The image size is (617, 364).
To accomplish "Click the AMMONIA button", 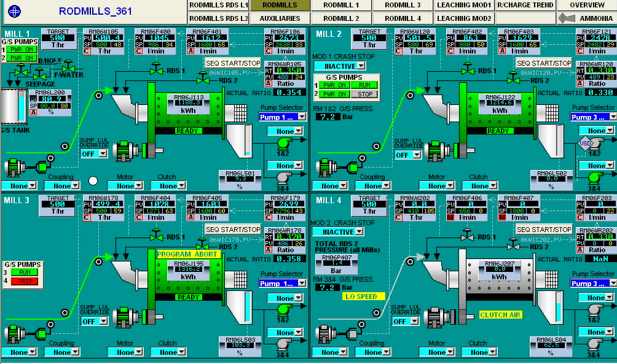I will tap(586, 18).
